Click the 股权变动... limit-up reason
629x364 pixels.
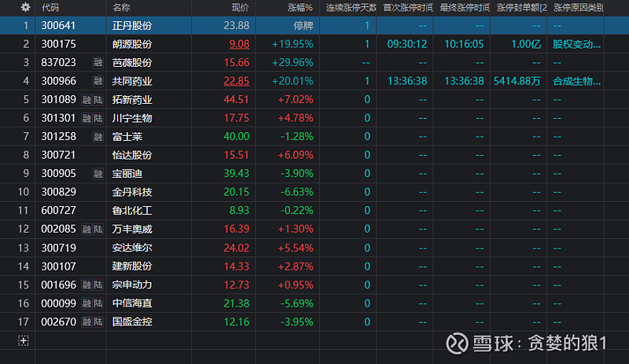point(577,44)
